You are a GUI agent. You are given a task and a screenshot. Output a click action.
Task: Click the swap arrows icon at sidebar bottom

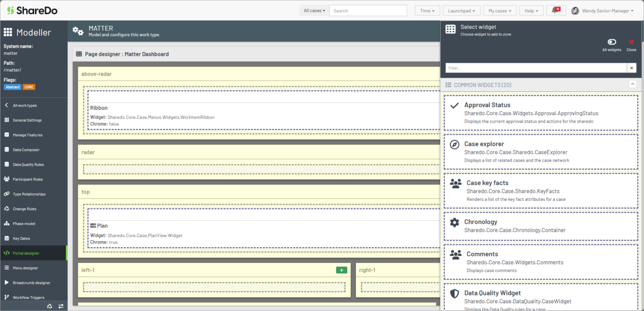61,305
